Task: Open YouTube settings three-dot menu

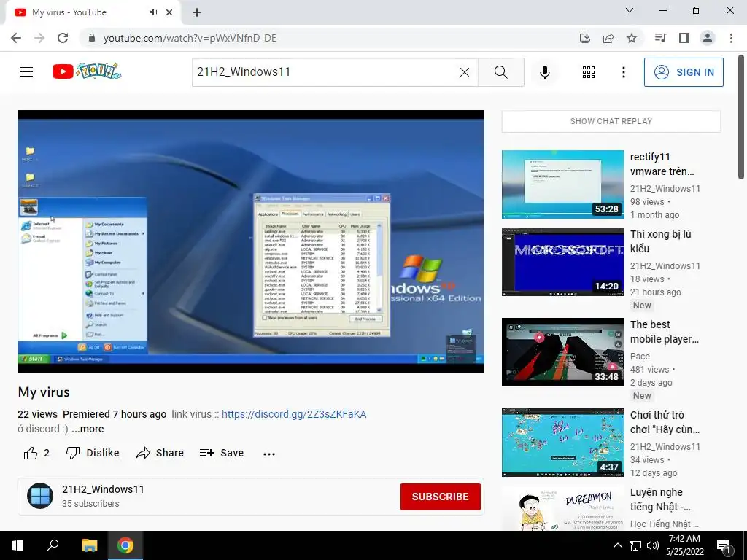Action: (x=623, y=72)
